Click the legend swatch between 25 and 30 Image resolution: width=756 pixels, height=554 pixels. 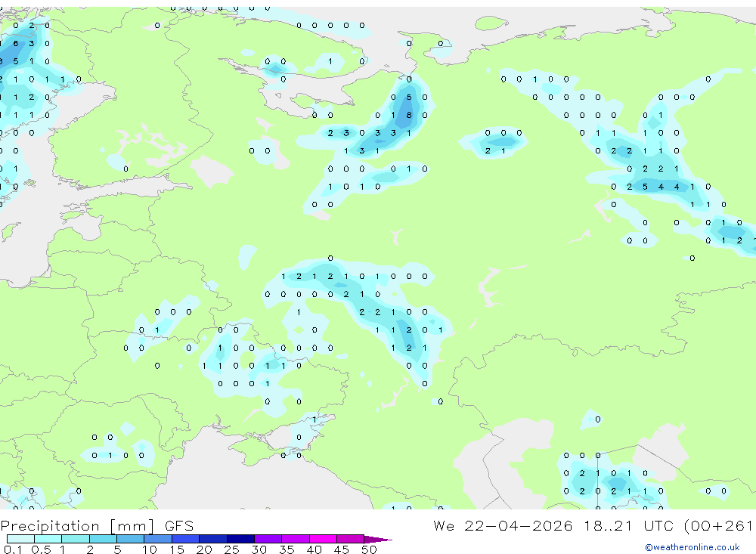click(x=240, y=539)
